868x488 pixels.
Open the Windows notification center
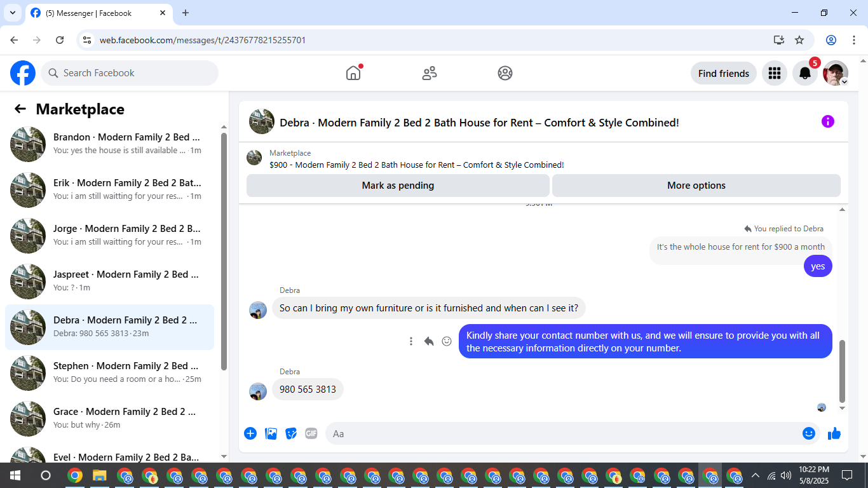click(x=847, y=475)
